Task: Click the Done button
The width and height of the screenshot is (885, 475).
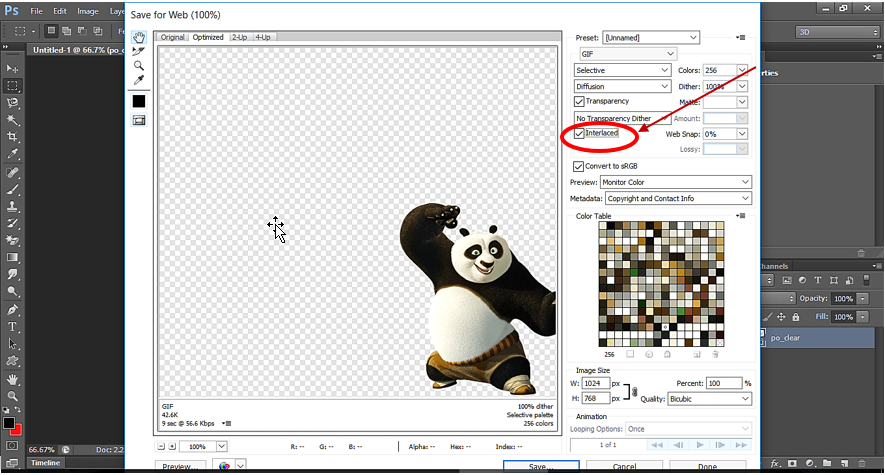Action: (x=707, y=467)
